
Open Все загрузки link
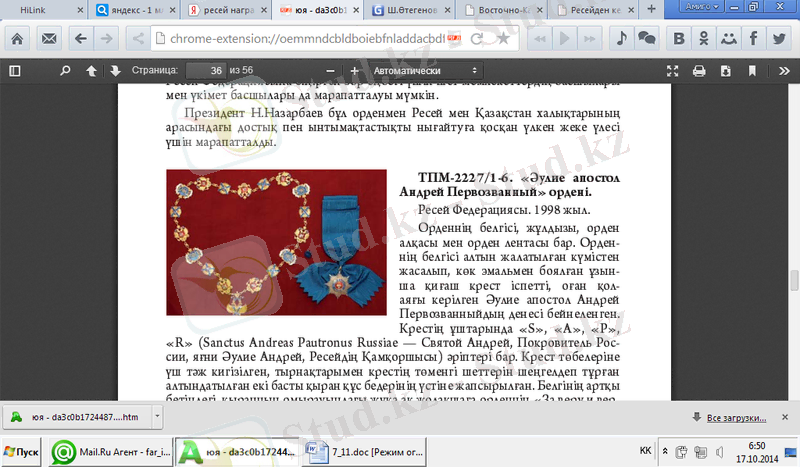pyautogui.click(x=736, y=418)
